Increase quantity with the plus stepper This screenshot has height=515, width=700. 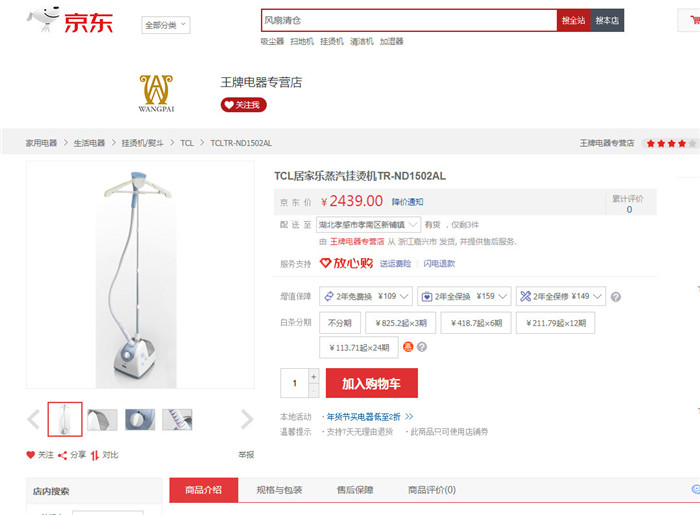point(313,376)
